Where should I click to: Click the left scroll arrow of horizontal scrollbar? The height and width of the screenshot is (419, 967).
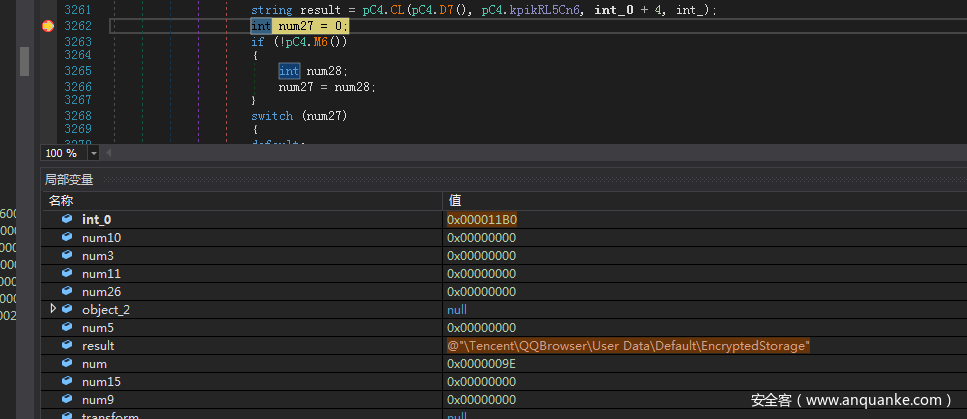click(108, 153)
